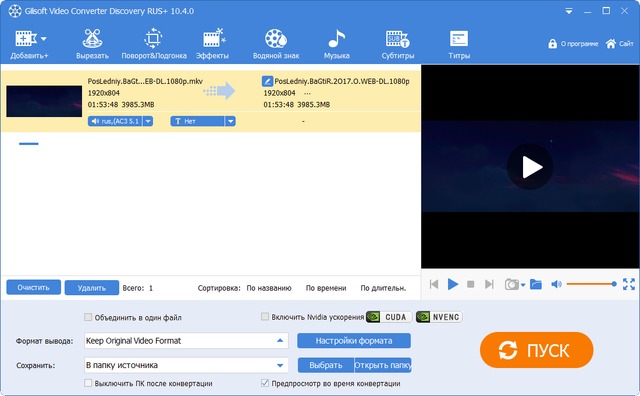Open the Водяной знак watermark tool
Viewport: 640px width, 396px height.
pyautogui.click(x=276, y=44)
